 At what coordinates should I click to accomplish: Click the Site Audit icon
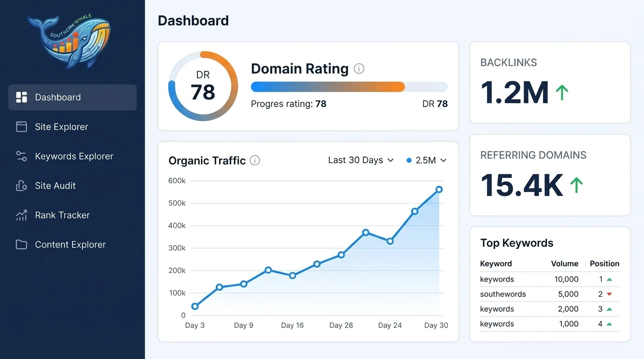coord(22,186)
